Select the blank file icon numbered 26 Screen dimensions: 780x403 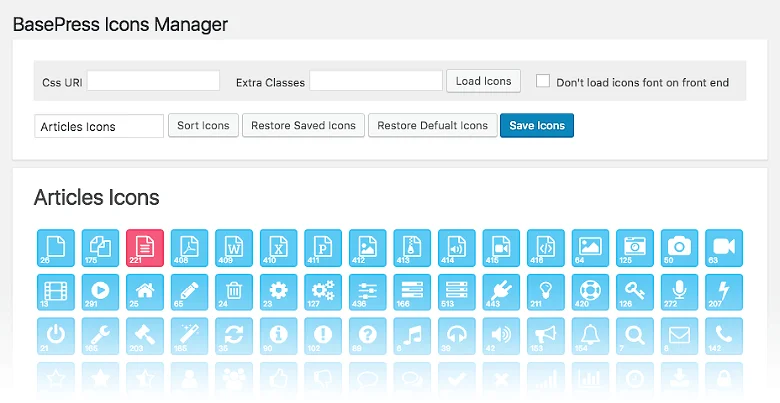click(x=56, y=248)
